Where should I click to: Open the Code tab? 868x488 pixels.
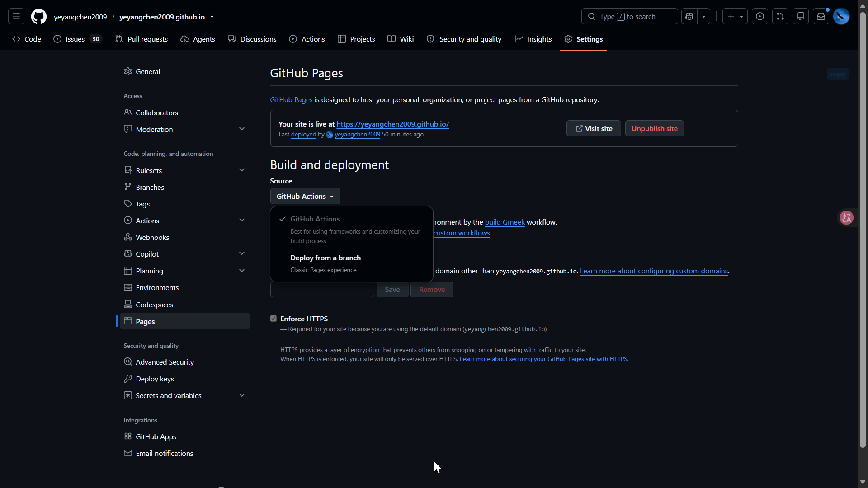27,39
